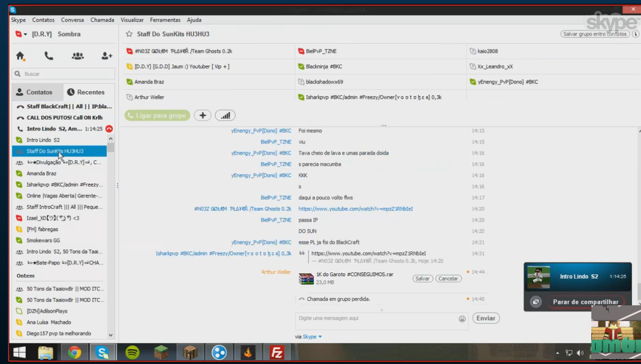The height and width of the screenshot is (364, 641).
Task: Open the Ajuda menu
Action: coord(194,20)
